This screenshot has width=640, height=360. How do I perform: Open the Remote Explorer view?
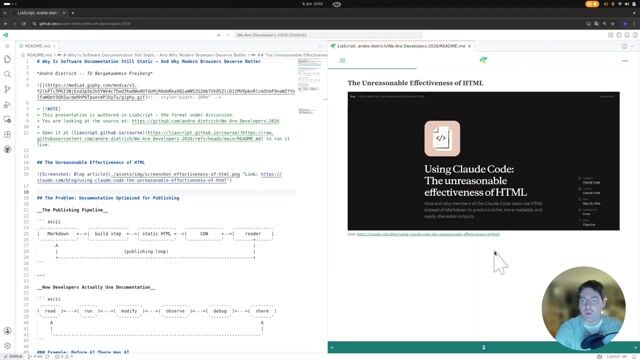coord(7,120)
